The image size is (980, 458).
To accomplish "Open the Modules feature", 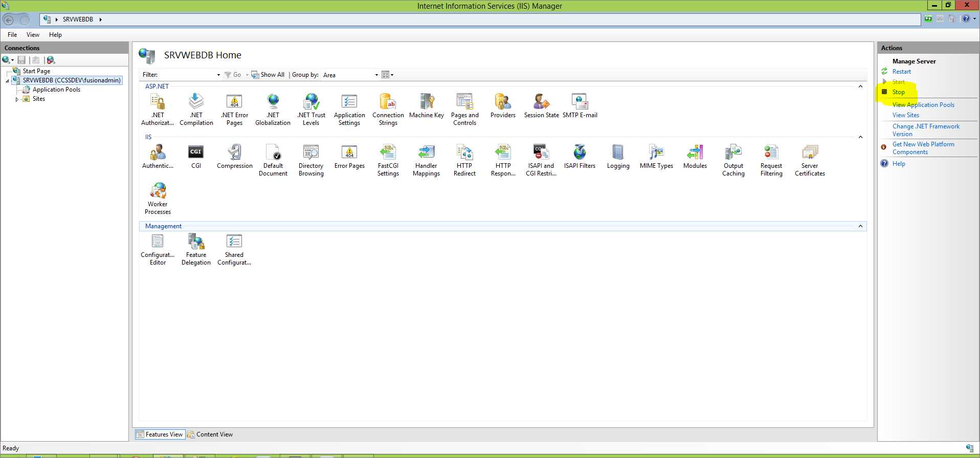I will tap(695, 157).
